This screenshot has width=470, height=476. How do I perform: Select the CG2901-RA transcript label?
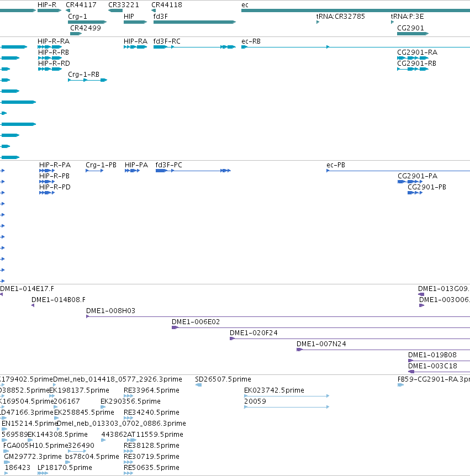click(417, 52)
